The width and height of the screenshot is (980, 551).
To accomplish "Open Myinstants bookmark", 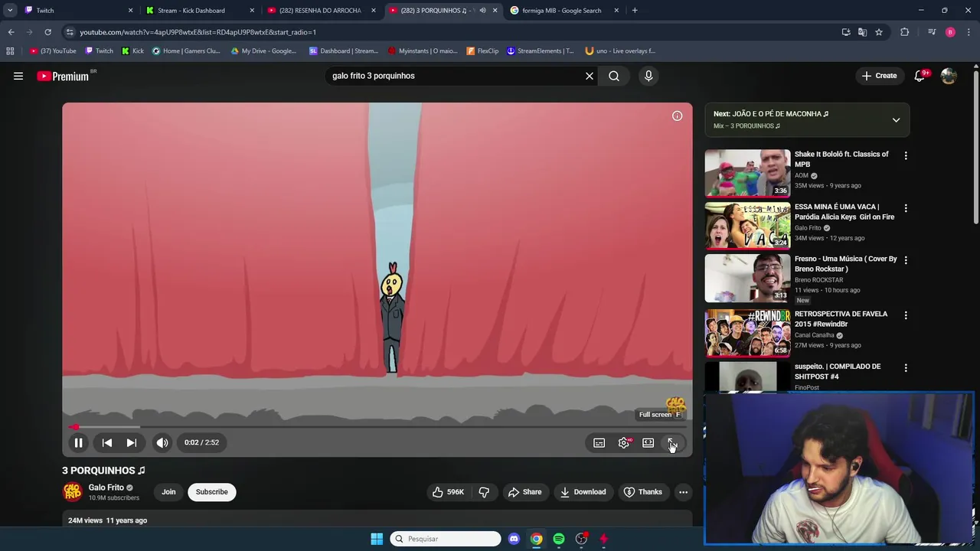I will click(423, 51).
